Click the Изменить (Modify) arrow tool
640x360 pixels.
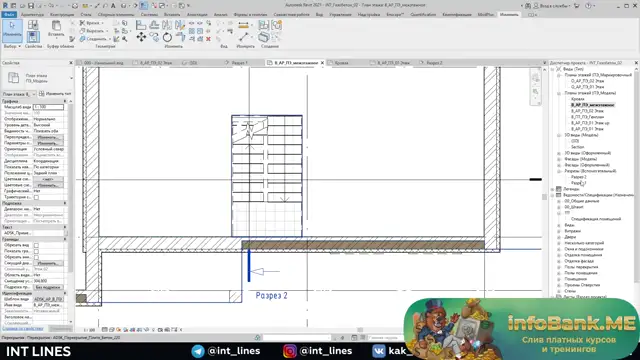pyautogui.click(x=12, y=29)
